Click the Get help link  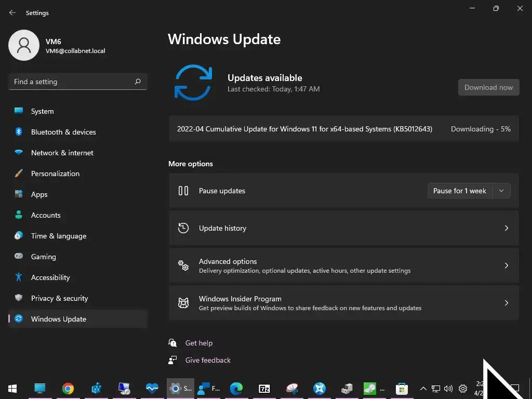pos(199,343)
